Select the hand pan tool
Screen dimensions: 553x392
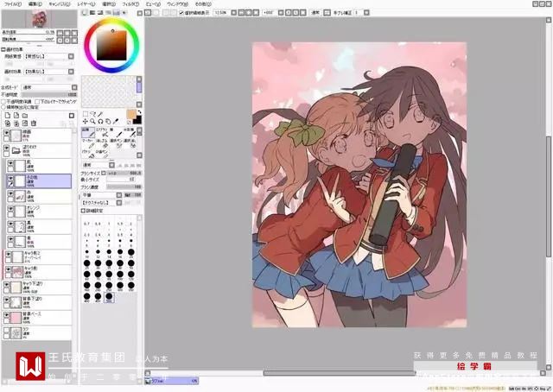pyautogui.click(x=108, y=121)
